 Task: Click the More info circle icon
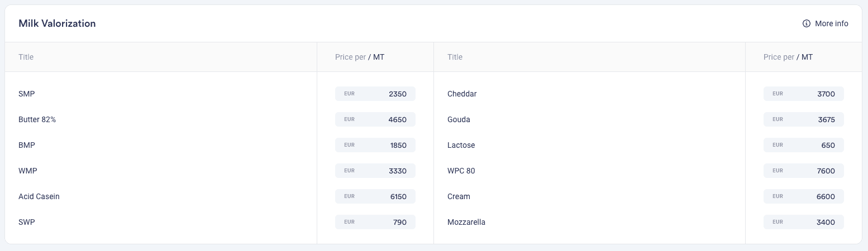806,23
